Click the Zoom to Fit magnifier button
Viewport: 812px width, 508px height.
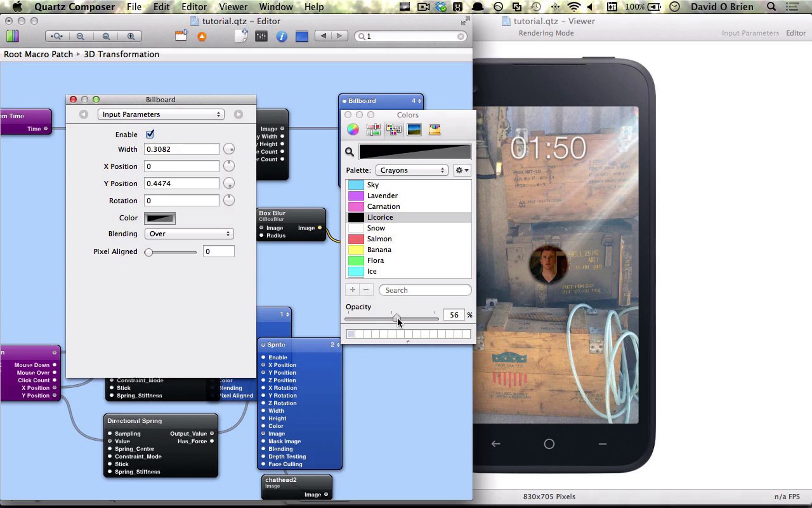pyautogui.click(x=57, y=36)
